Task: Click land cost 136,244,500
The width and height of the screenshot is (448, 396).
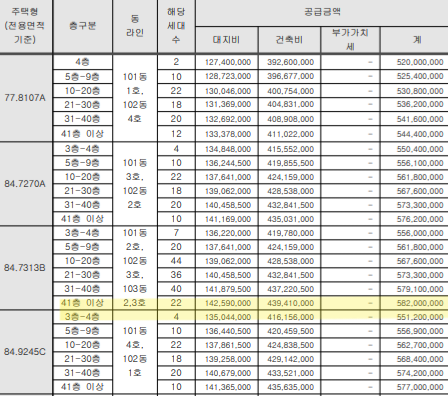Action: 228,163
